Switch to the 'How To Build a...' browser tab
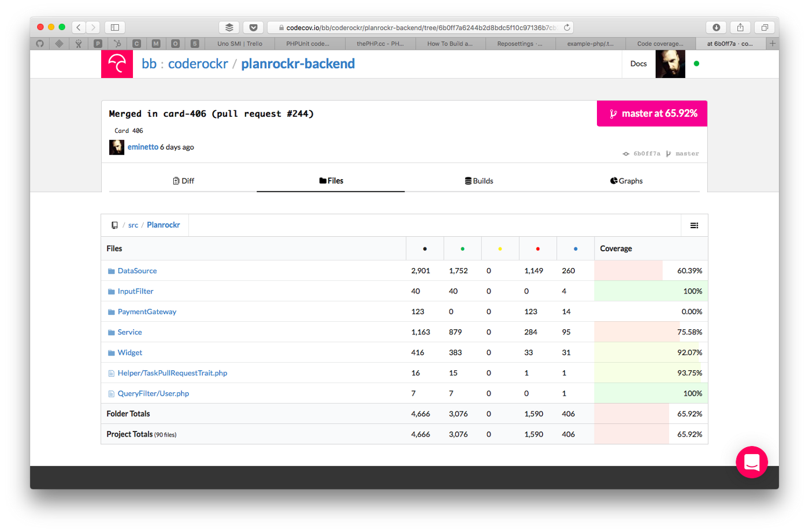Screen dimensions: 809x532 pos(450,43)
